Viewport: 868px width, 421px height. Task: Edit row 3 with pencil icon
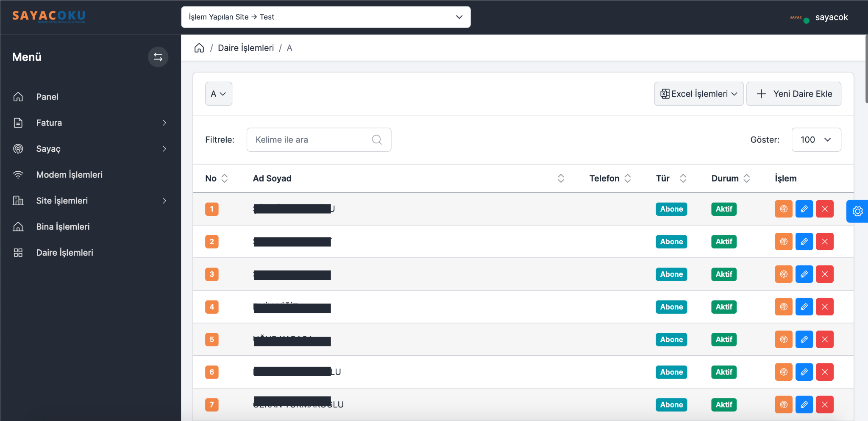804,274
